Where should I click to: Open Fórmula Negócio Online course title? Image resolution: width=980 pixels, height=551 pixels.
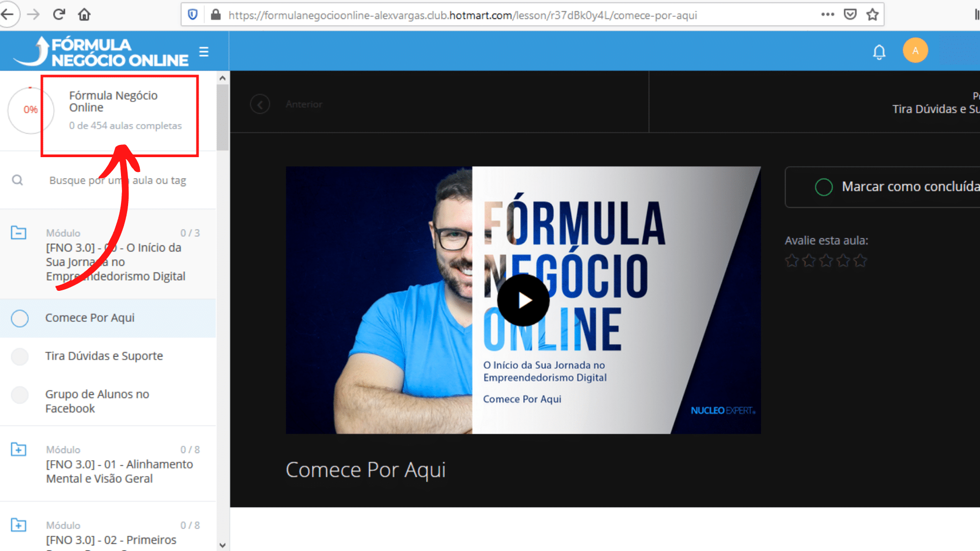pos(113,102)
